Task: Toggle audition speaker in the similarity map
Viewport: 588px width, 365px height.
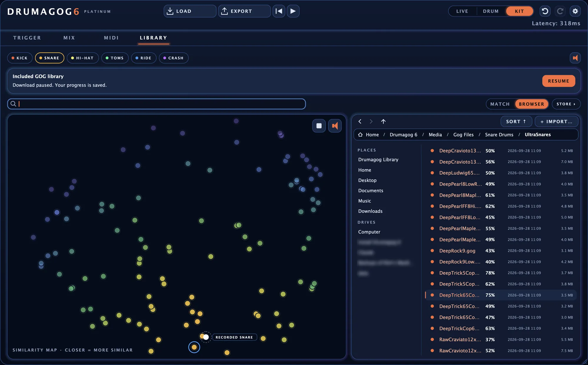Action: tap(335, 126)
